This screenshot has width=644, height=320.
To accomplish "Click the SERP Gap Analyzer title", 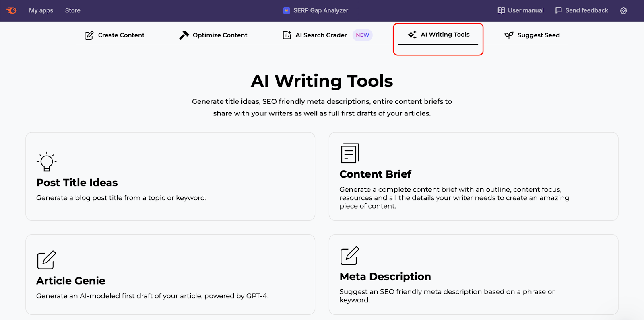I will click(x=321, y=10).
